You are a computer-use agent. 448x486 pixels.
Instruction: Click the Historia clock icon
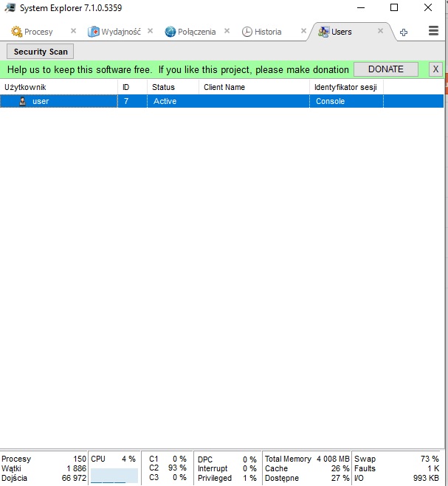(247, 32)
